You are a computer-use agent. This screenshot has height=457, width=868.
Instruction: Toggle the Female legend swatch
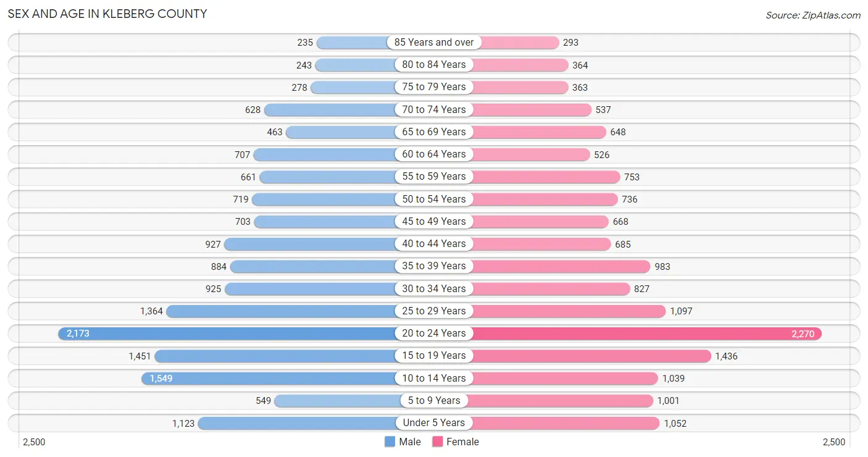click(x=438, y=442)
